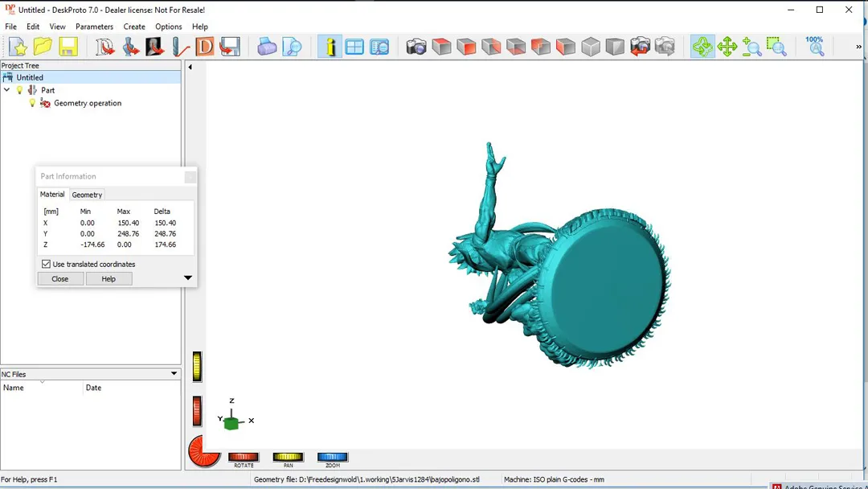Select the green four-arrow Pan tool
The width and height of the screenshot is (868, 489).
(x=727, y=47)
